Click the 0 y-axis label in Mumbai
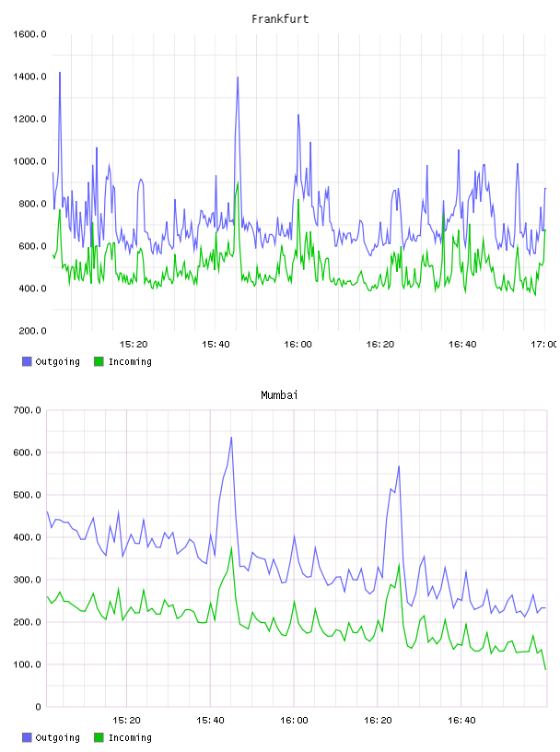Image resolution: width=560 pixels, height=752 pixels. click(38, 707)
